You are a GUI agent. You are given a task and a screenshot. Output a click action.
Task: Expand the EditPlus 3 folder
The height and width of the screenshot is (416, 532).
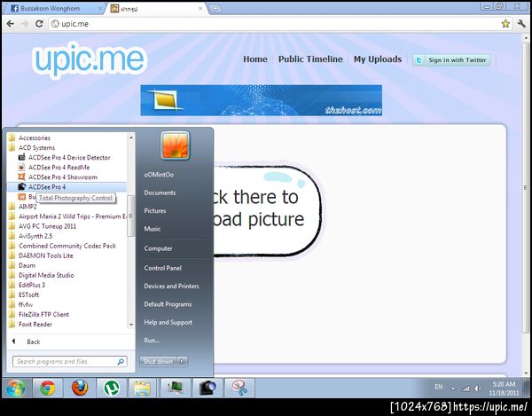[32, 286]
